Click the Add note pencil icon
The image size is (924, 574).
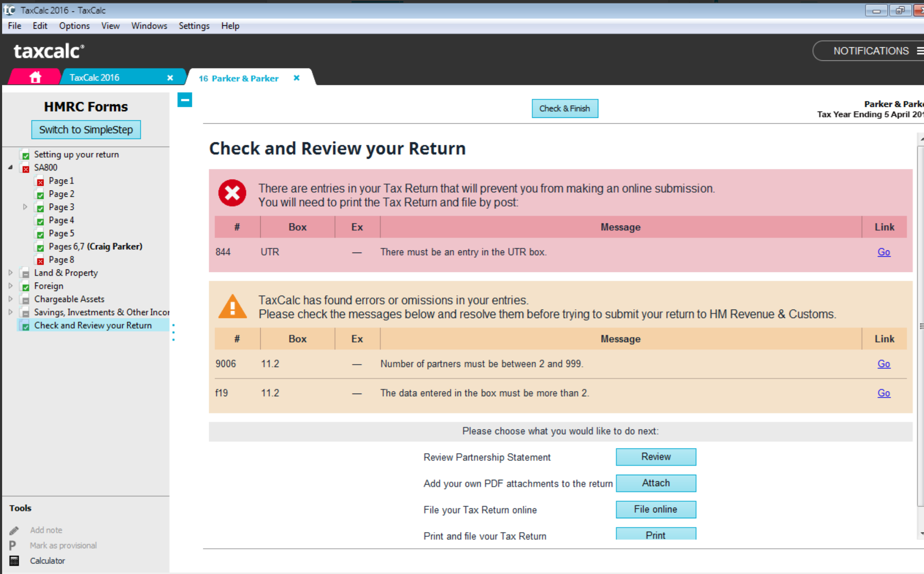click(x=14, y=530)
